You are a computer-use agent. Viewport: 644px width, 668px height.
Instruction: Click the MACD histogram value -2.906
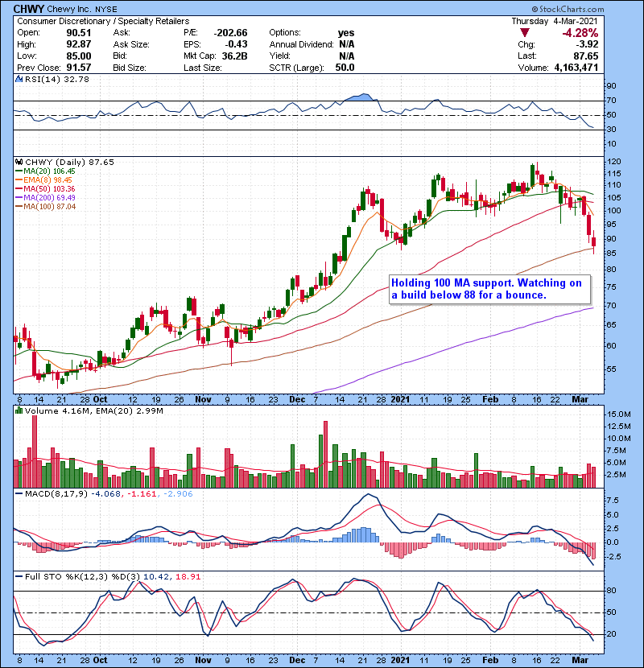point(178,494)
